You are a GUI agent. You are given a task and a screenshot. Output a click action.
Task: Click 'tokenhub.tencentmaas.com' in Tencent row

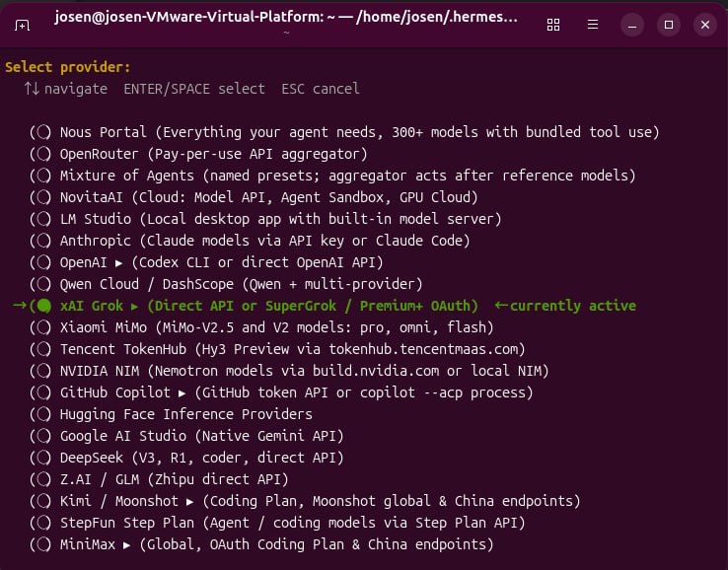422,349
